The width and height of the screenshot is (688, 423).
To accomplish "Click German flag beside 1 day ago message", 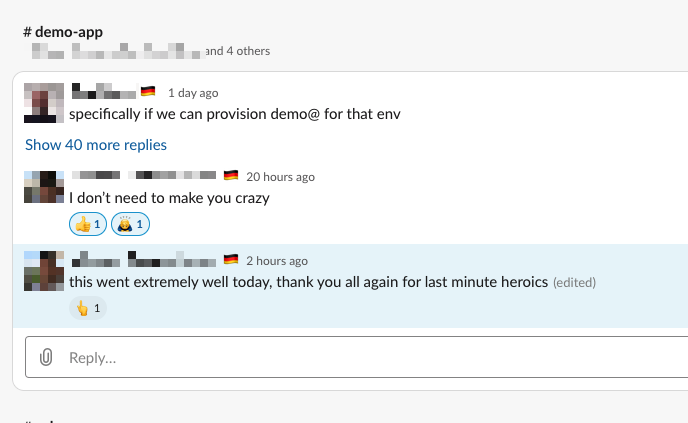I will click(x=148, y=91).
